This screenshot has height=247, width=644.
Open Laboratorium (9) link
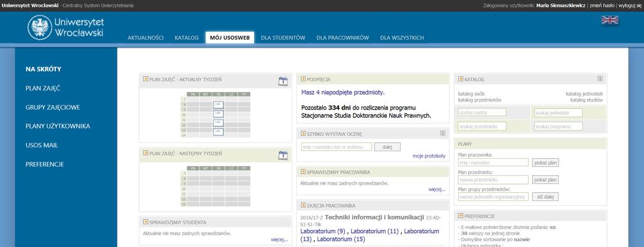click(323, 231)
